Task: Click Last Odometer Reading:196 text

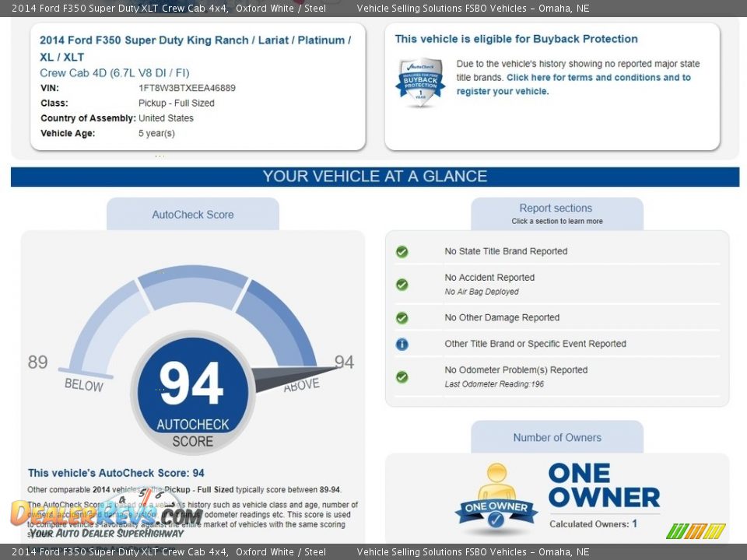Action: pyautogui.click(x=494, y=383)
